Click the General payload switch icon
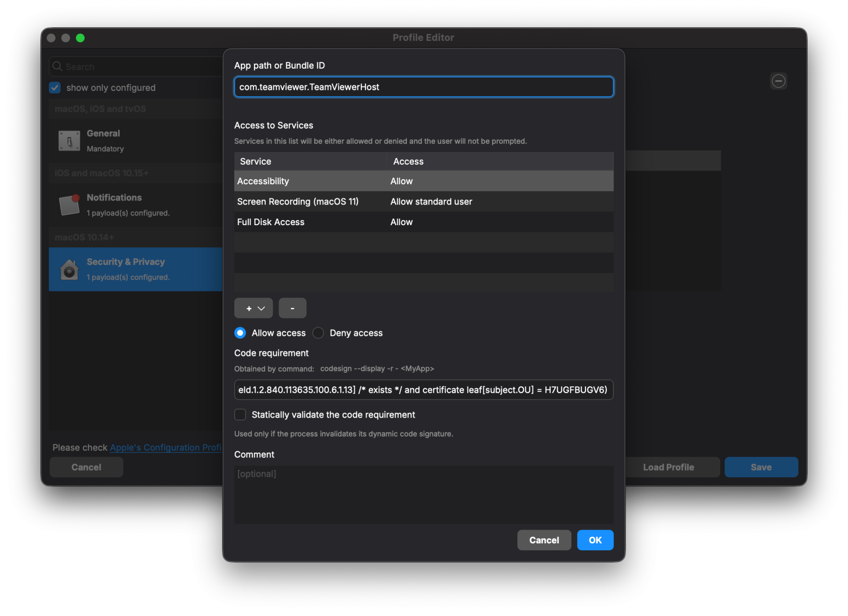Screen dimensions: 848x616 click(69, 141)
